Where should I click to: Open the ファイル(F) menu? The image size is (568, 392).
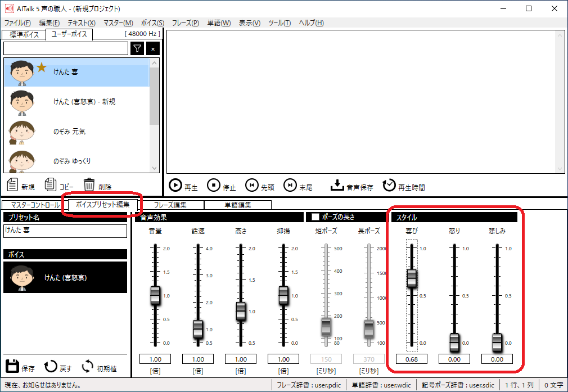(17, 23)
